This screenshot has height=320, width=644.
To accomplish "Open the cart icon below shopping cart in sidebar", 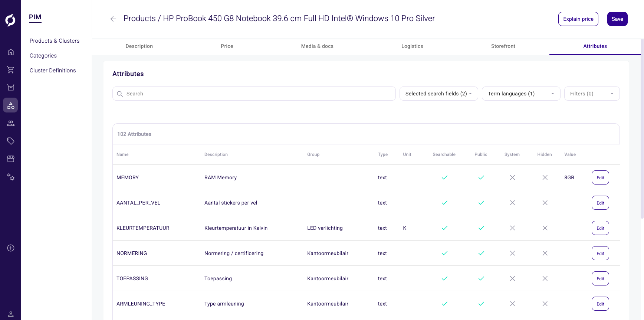I will [x=11, y=88].
